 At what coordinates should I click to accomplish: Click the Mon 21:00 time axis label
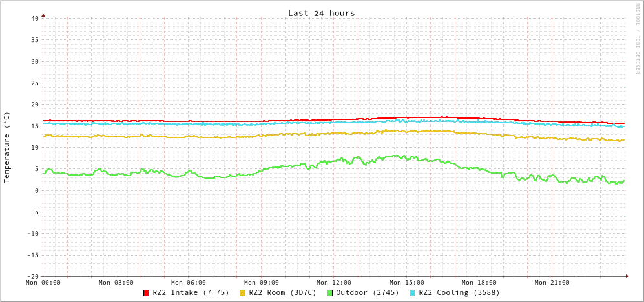point(552,283)
